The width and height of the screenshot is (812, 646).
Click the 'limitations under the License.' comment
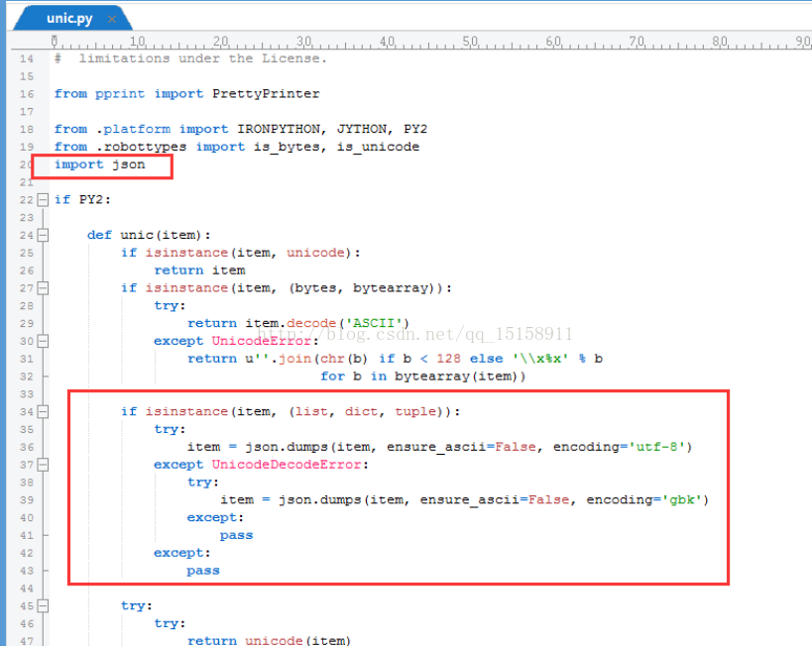coord(203,58)
